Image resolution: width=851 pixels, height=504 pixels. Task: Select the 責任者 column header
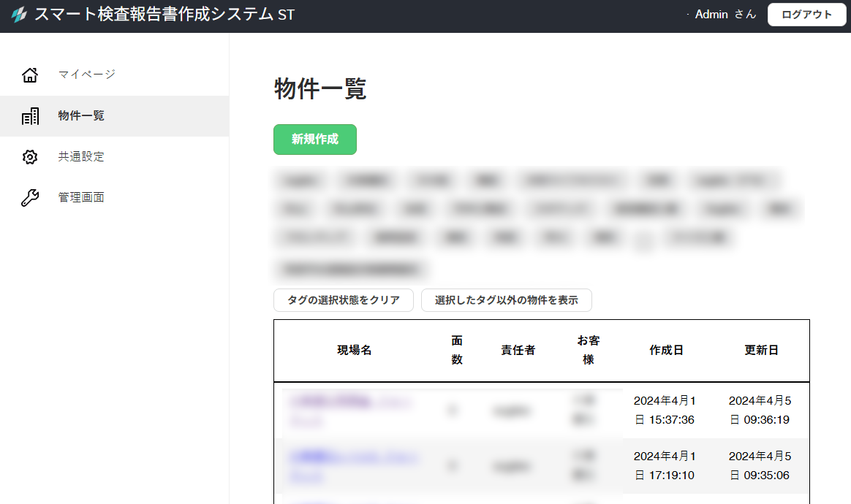pos(518,351)
